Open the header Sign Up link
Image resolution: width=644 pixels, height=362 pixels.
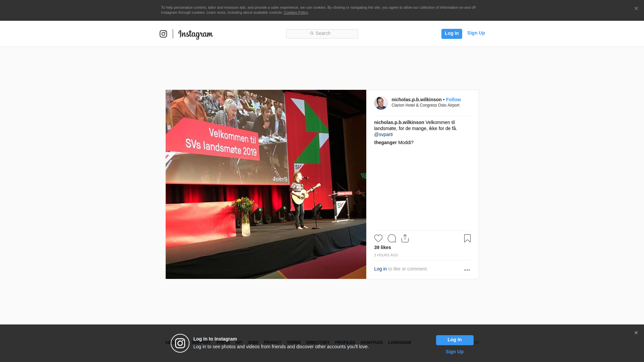tap(476, 33)
